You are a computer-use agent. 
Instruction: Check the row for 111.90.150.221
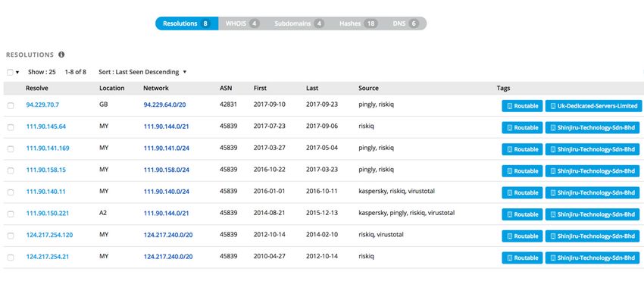11,214
